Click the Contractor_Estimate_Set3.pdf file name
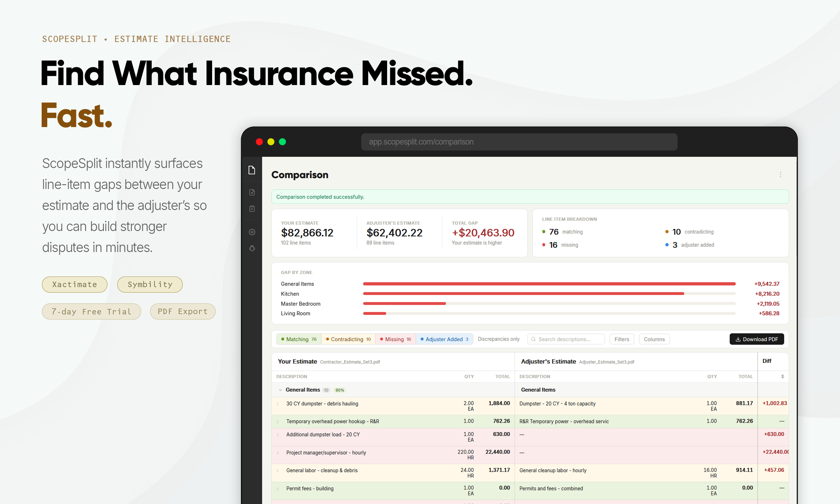840x504 pixels. point(350,362)
